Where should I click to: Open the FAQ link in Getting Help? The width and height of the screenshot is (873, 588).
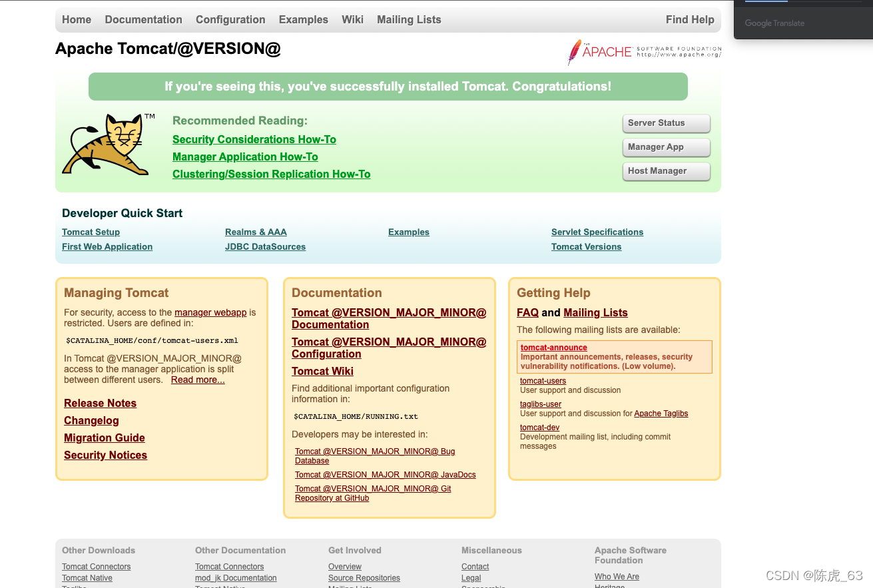pyautogui.click(x=527, y=312)
